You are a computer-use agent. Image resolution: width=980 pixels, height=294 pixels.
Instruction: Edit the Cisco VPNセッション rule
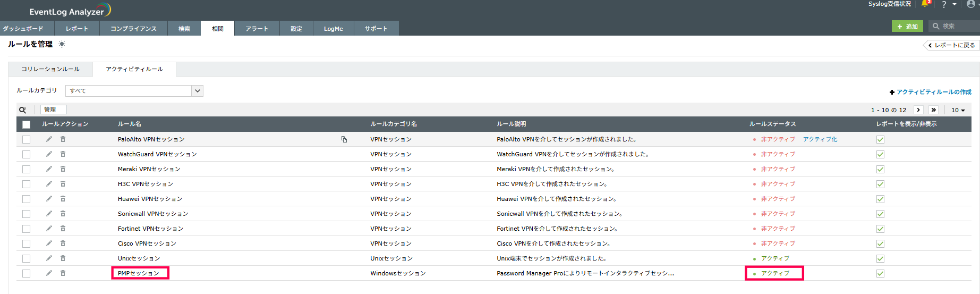49,243
